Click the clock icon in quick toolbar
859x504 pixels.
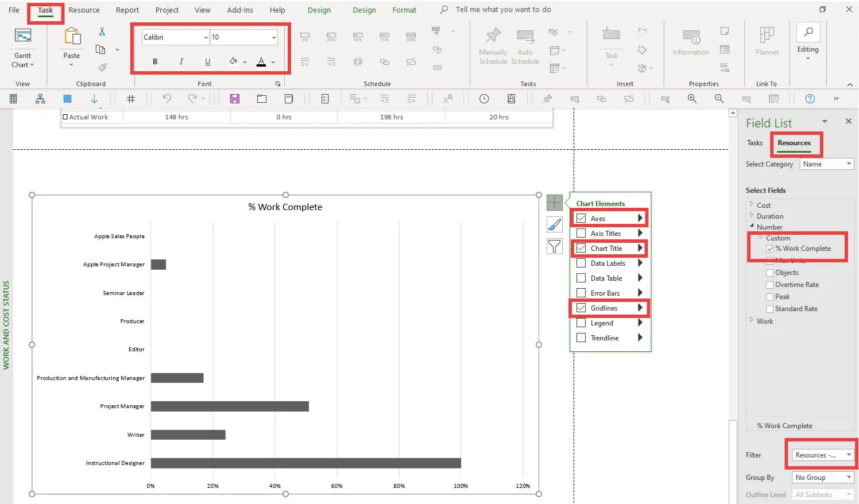[484, 99]
